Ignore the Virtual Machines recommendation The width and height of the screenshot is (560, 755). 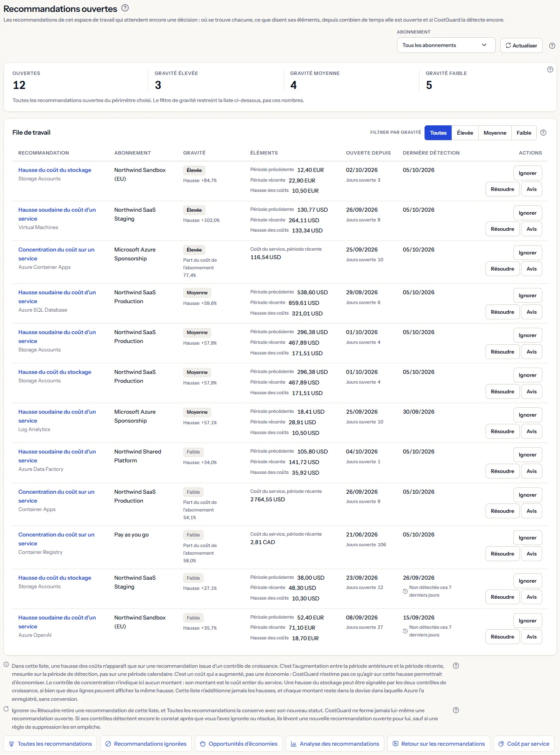(x=527, y=213)
